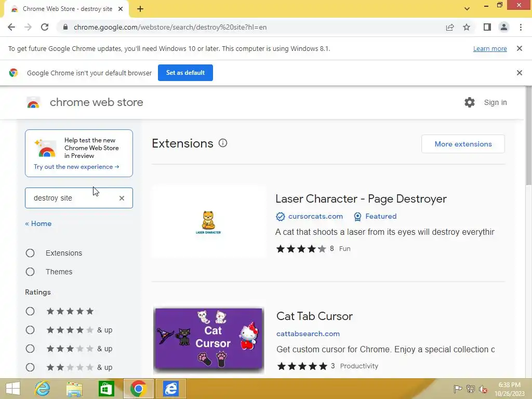Image resolution: width=532 pixels, height=399 pixels.
Task: Open the Chrome profile avatar
Action: coord(504,27)
